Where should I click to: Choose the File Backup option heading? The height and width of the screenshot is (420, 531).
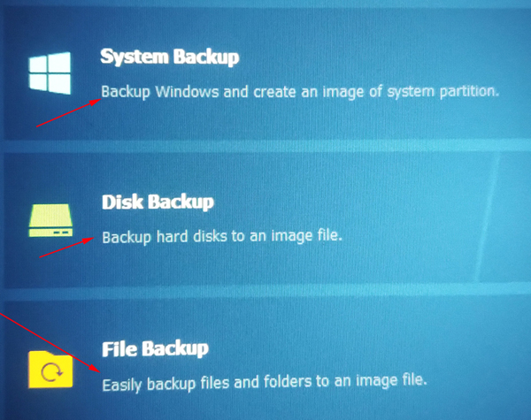(x=155, y=349)
